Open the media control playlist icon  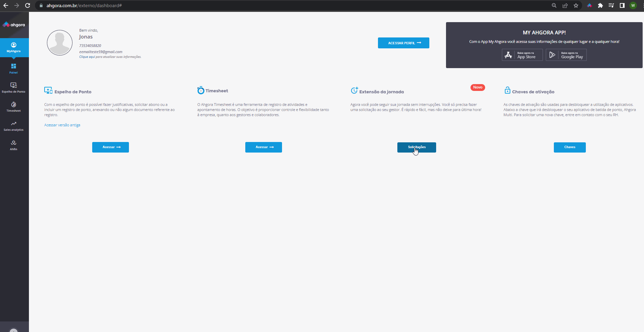[x=611, y=5]
